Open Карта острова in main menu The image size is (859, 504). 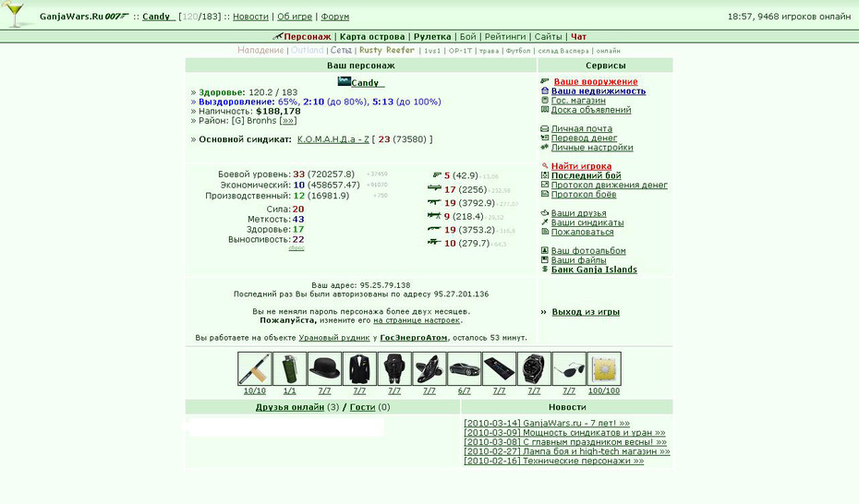372,37
